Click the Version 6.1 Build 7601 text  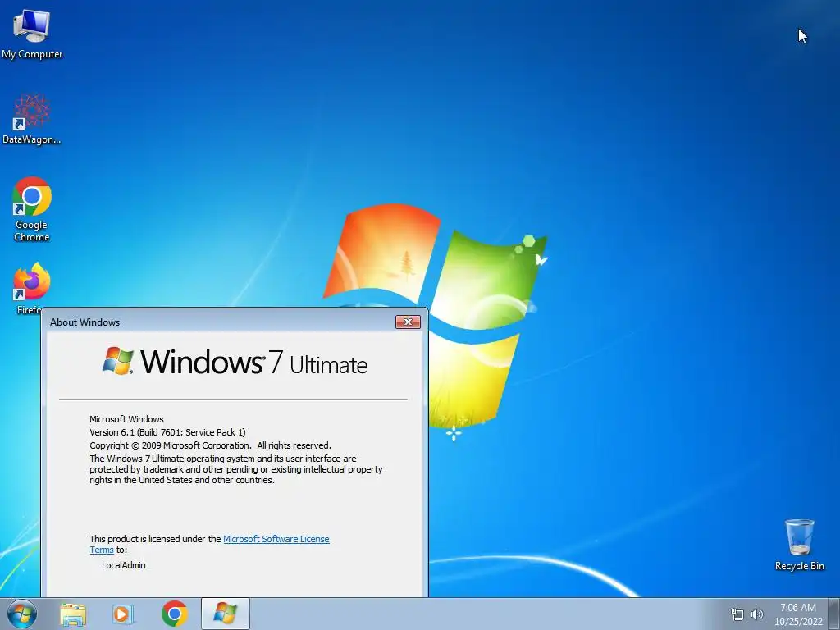(167, 432)
